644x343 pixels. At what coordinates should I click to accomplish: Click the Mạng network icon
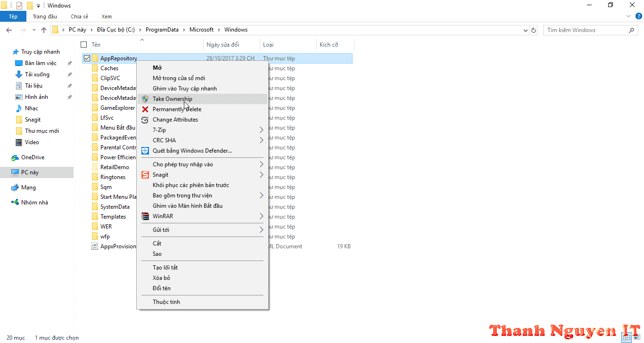(15, 188)
